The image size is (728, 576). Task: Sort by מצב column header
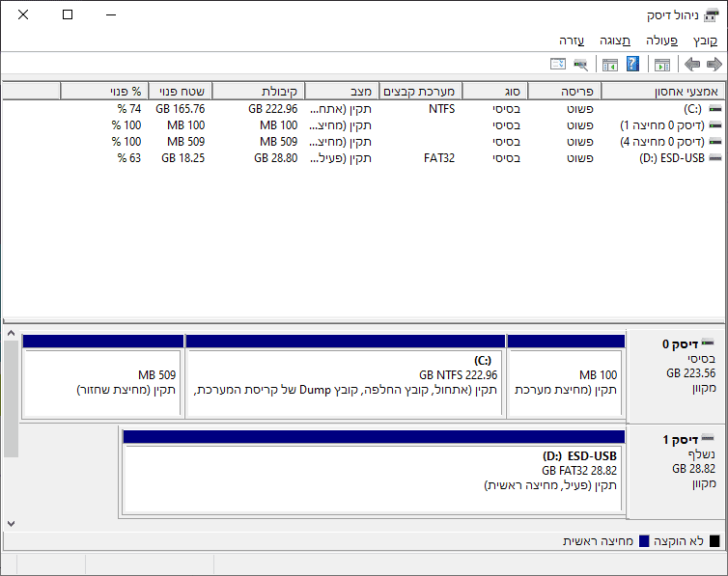pyautogui.click(x=342, y=92)
